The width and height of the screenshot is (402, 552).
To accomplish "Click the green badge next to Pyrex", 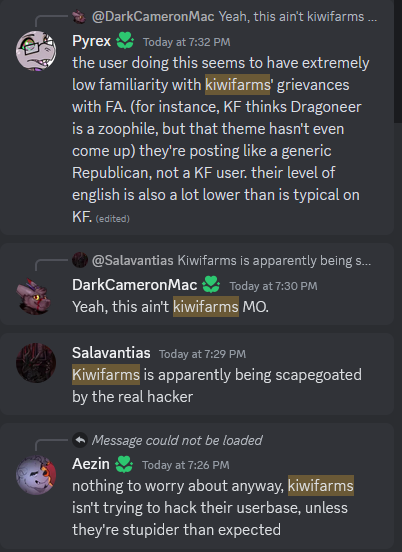I will [125, 41].
